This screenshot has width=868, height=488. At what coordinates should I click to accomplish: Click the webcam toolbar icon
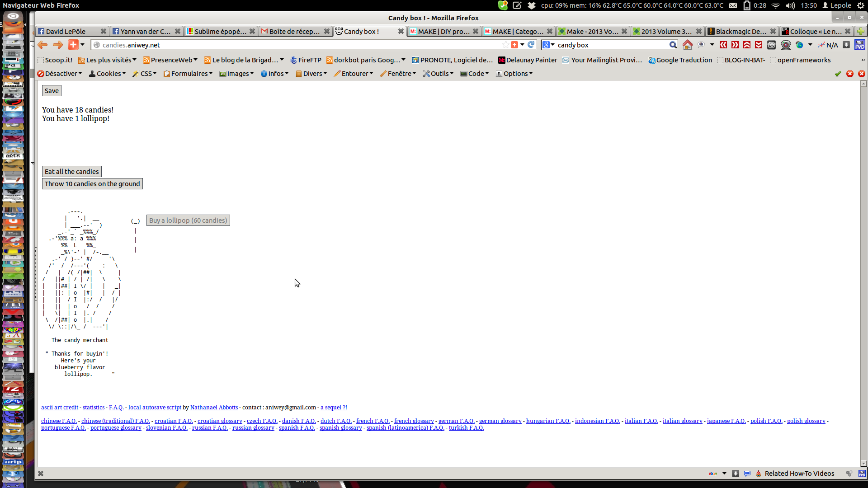click(x=786, y=45)
